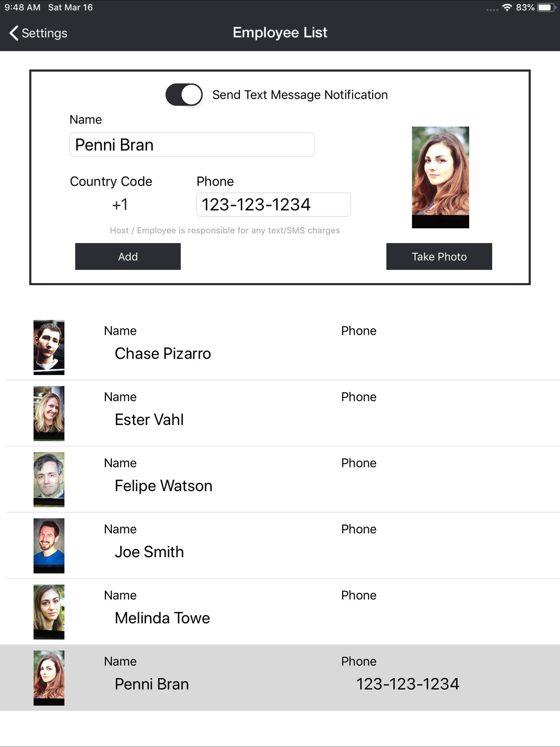560x747 pixels.
Task: Open the Ester Vahl employee row
Action: point(280,413)
